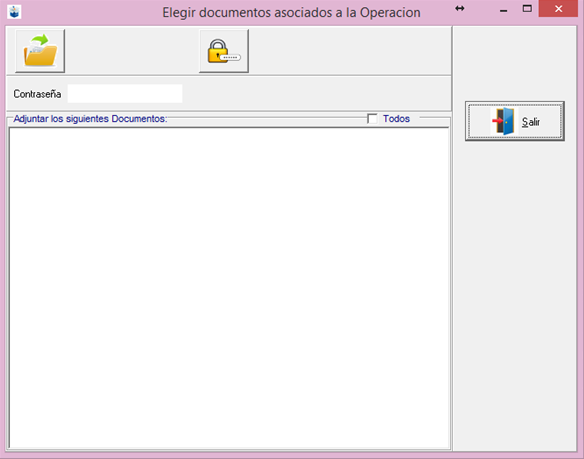
Task: Click the door icon on Salir button
Action: click(503, 121)
